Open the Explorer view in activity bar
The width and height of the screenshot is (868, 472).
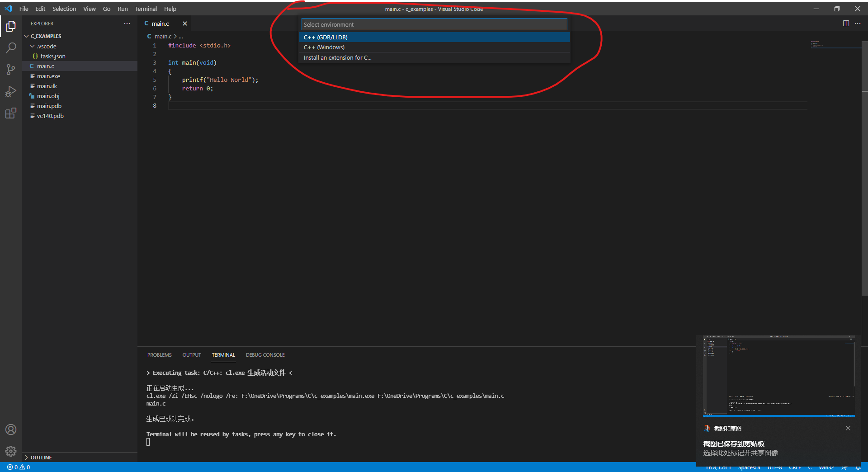point(11,26)
